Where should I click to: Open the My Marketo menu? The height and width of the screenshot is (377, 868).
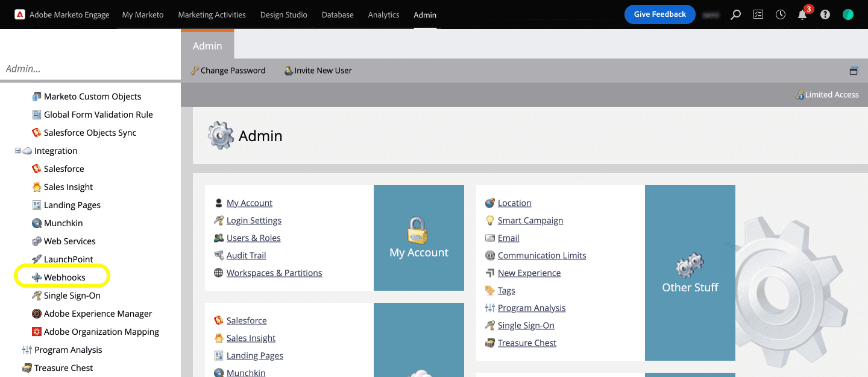(x=143, y=14)
